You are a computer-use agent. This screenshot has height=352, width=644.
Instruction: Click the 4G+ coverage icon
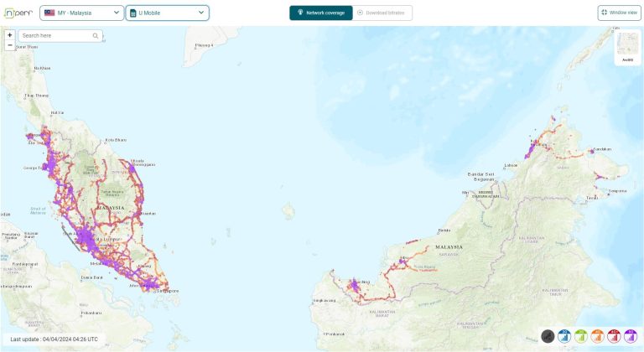coord(614,336)
